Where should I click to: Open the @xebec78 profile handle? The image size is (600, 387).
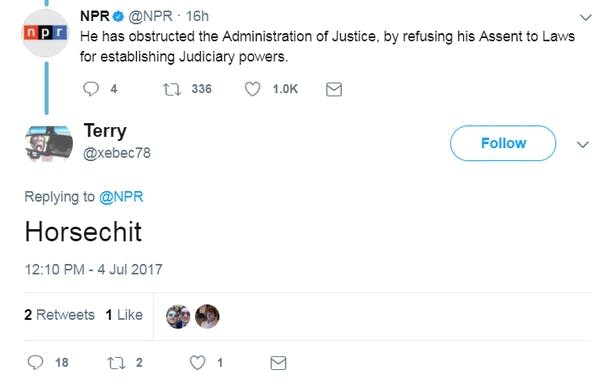[x=117, y=153]
